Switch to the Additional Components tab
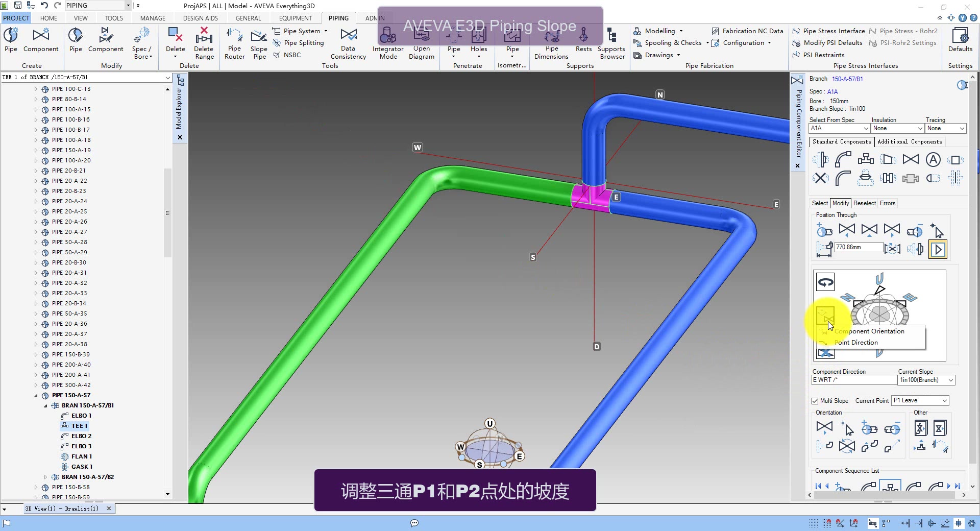Screen dimensions: 980x531 (x=910, y=141)
